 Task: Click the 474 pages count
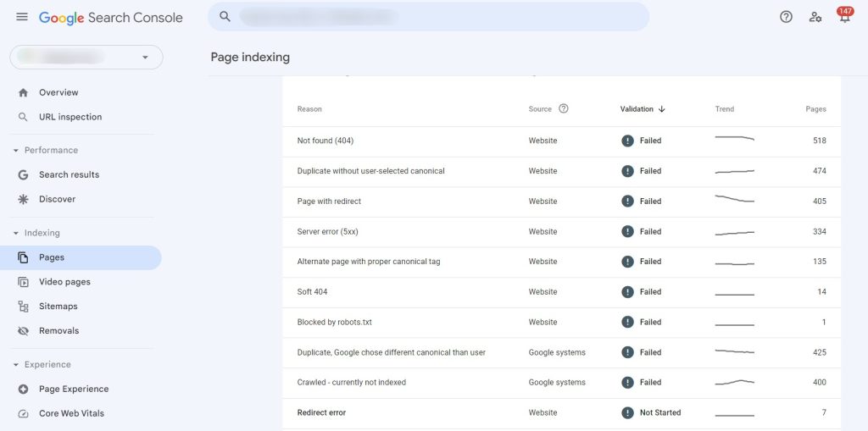point(820,171)
